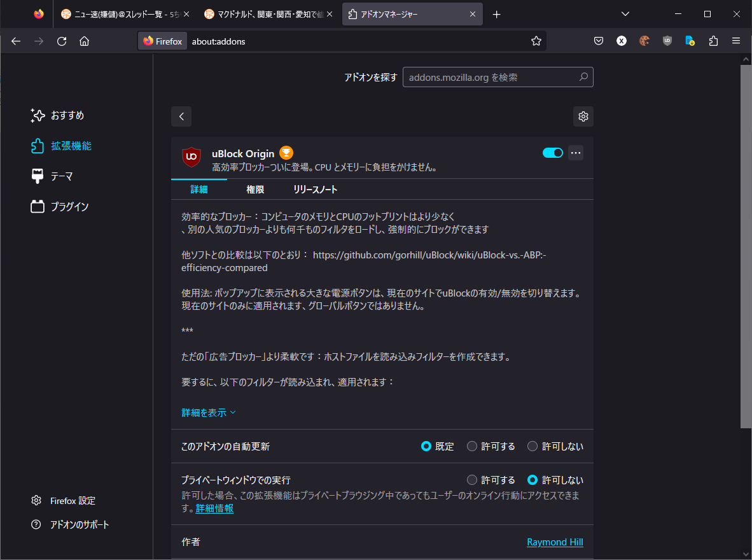The image size is (752, 560).
Task: Select 許可する for automatic updates
Action: [x=472, y=446]
